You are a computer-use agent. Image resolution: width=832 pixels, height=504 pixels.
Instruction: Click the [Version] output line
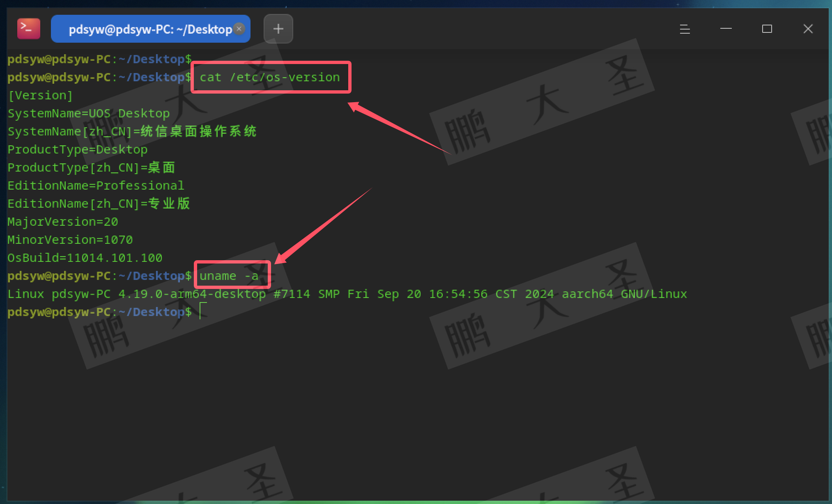[40, 95]
